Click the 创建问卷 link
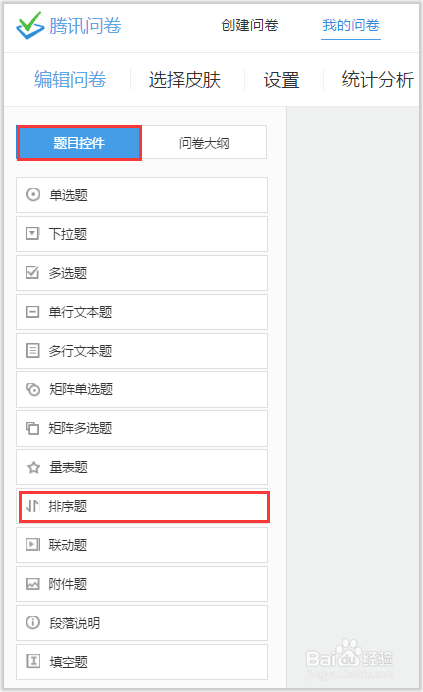Image resolution: width=423 pixels, height=692 pixels. 249,25
